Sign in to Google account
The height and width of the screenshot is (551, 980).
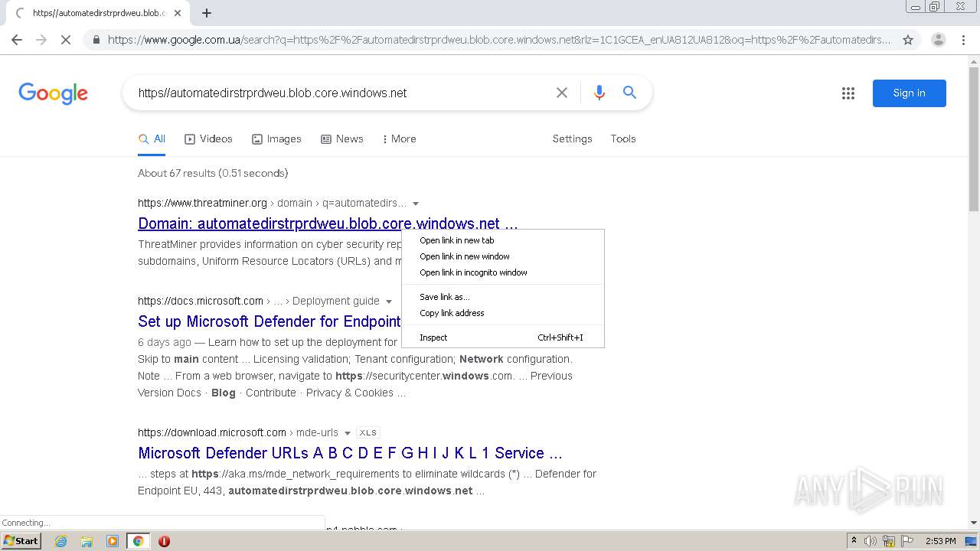[909, 93]
